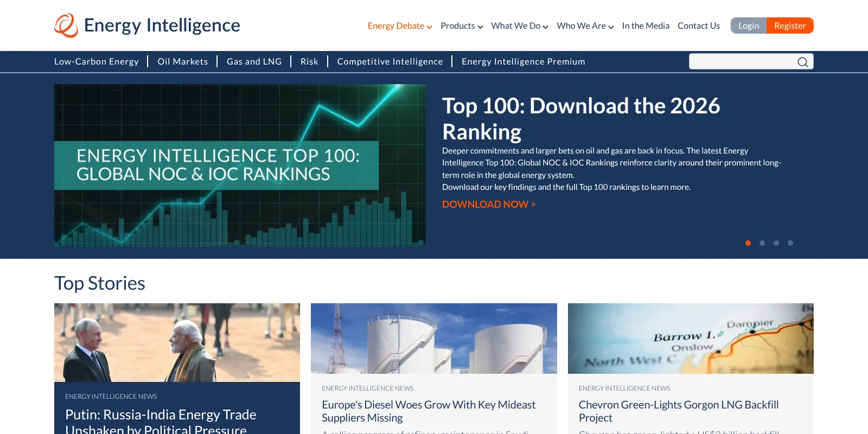Expand the Energy Debate dropdown

[x=400, y=26]
